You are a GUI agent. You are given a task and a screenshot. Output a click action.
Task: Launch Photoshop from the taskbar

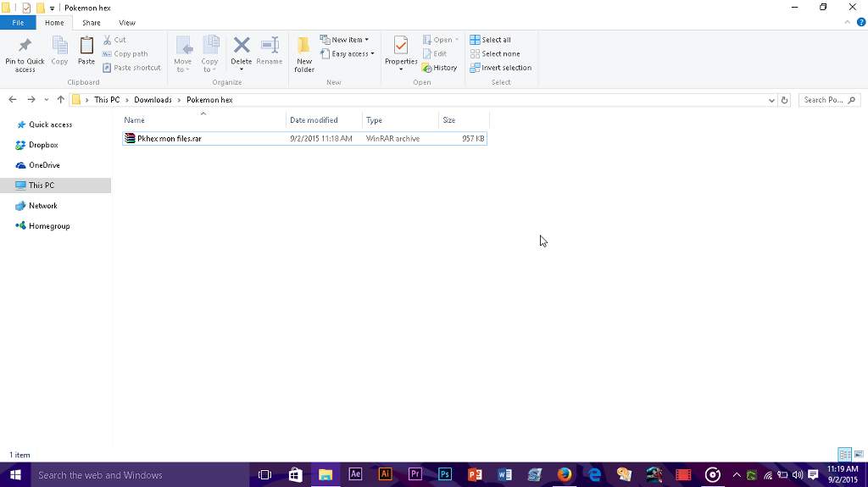point(445,475)
